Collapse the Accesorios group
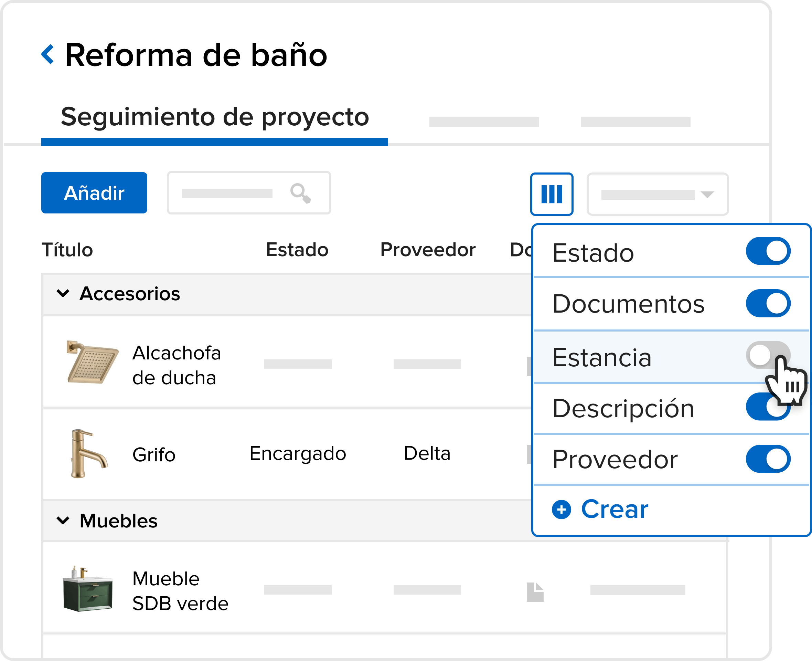Image resolution: width=812 pixels, height=661 pixels. [63, 293]
